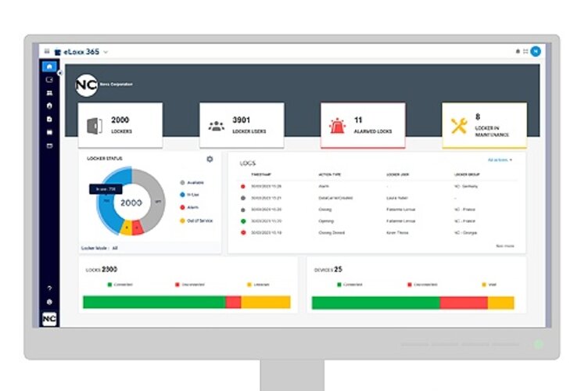Click the green Connected segment of Locks bar
This screenshot has width=588, height=391.
[x=153, y=302]
